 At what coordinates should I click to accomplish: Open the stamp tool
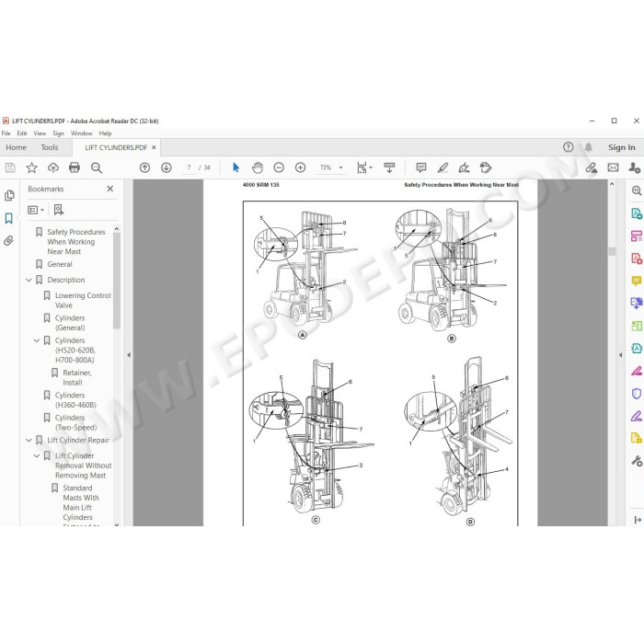(x=486, y=167)
